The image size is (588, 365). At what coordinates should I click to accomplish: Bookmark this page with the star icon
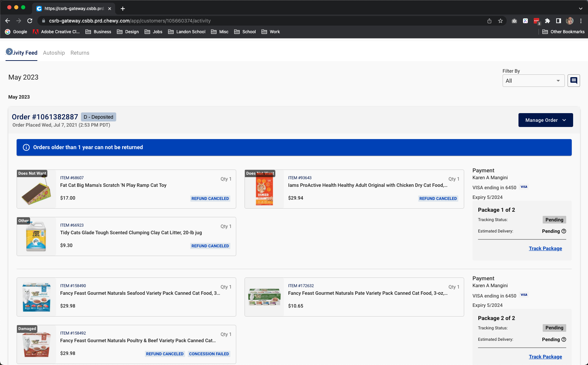[500, 21]
